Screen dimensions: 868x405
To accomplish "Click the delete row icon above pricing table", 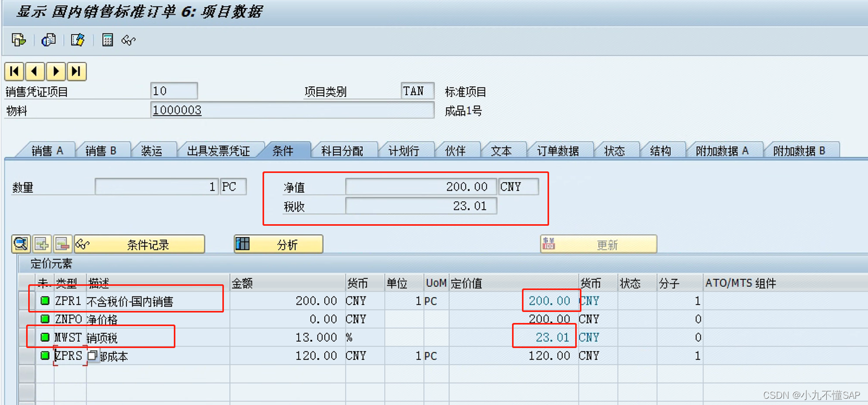I will click(x=63, y=244).
